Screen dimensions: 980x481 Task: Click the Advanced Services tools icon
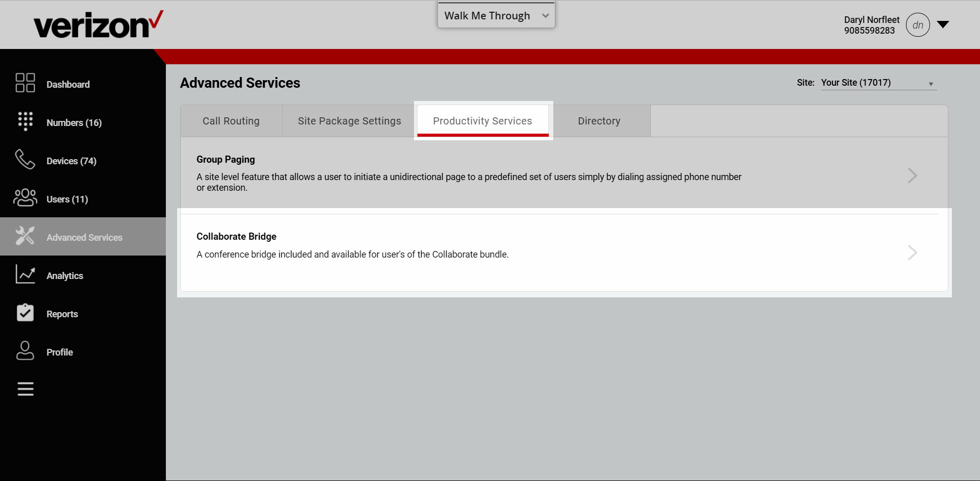(x=25, y=236)
